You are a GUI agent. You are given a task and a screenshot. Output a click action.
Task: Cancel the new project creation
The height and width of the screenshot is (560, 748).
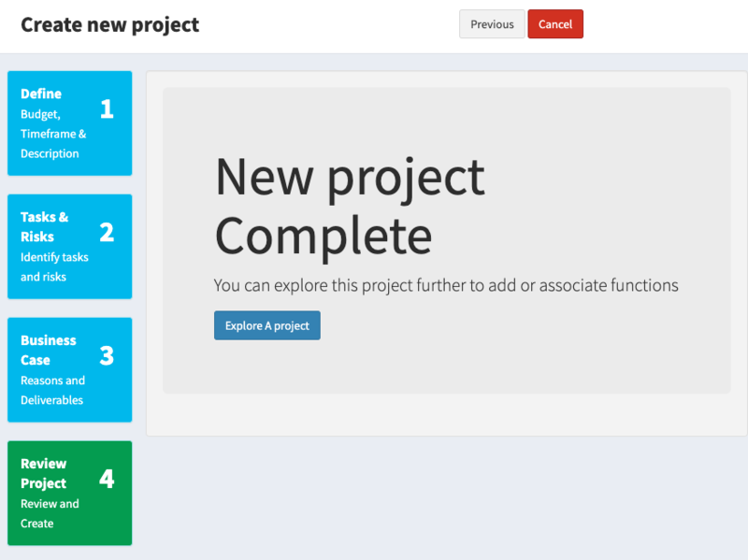tap(555, 24)
